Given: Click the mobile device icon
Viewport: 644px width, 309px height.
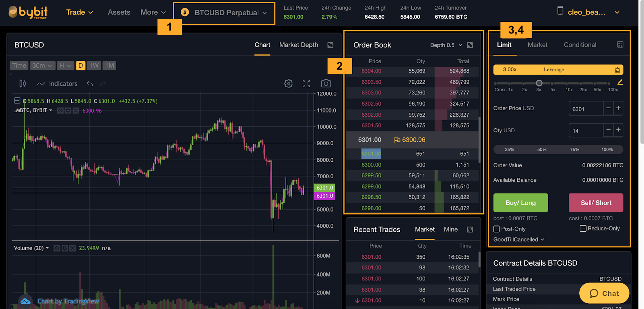Looking at the screenshot, I should pyautogui.click(x=560, y=10).
